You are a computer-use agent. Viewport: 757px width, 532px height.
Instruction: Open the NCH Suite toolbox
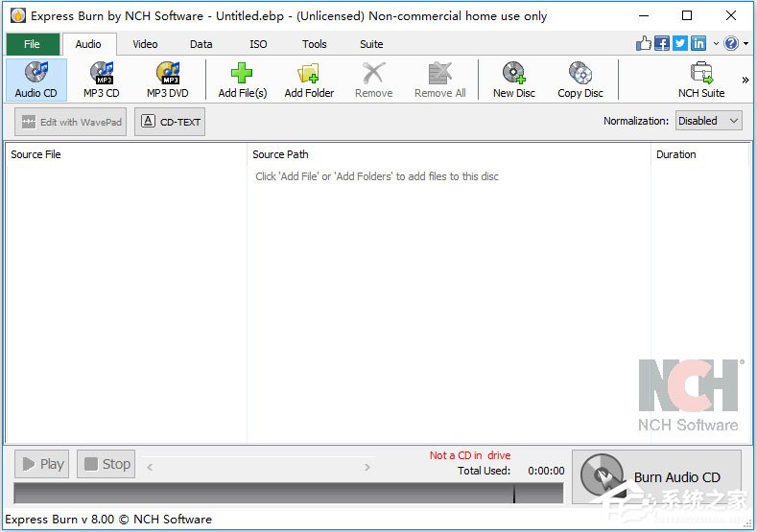click(x=701, y=81)
